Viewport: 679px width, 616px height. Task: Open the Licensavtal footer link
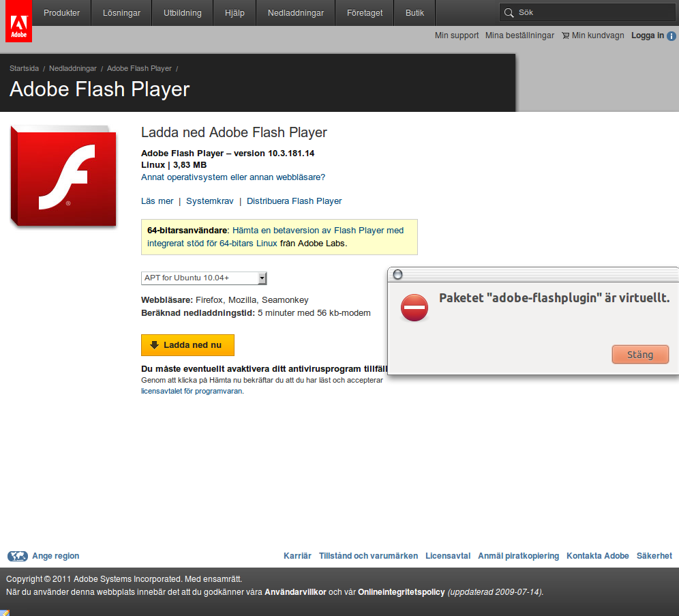[448, 556]
